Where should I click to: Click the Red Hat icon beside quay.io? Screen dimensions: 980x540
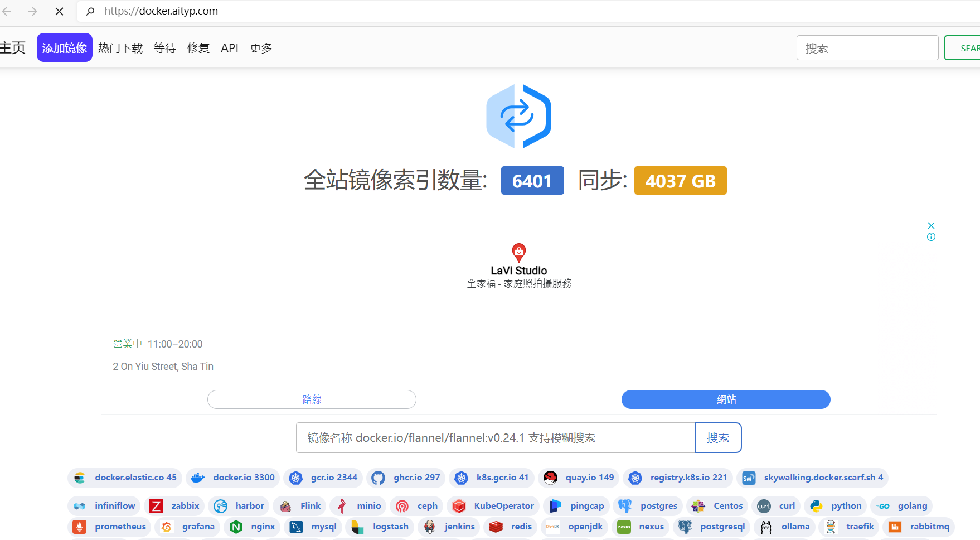click(x=550, y=478)
